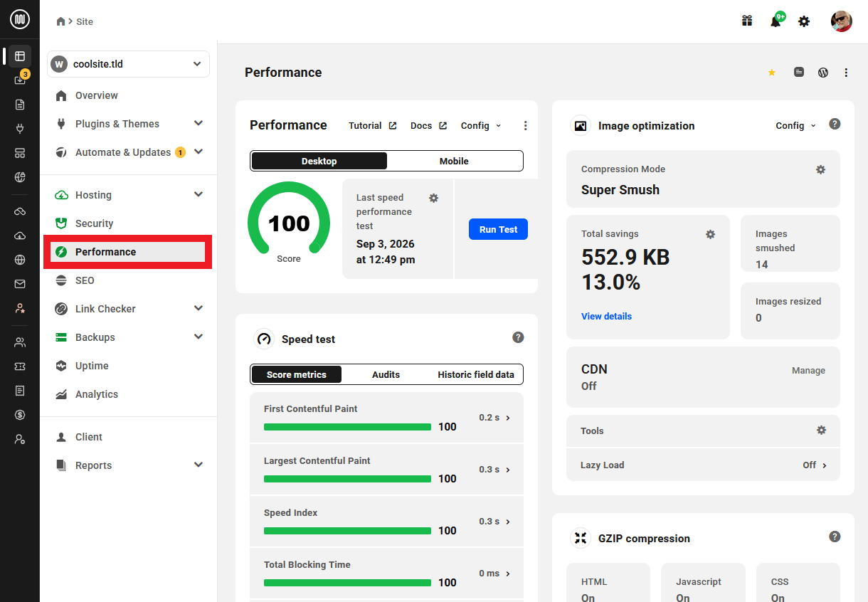
Task: Open page-level three-dot menu beside WordPress icon
Action: [846, 73]
